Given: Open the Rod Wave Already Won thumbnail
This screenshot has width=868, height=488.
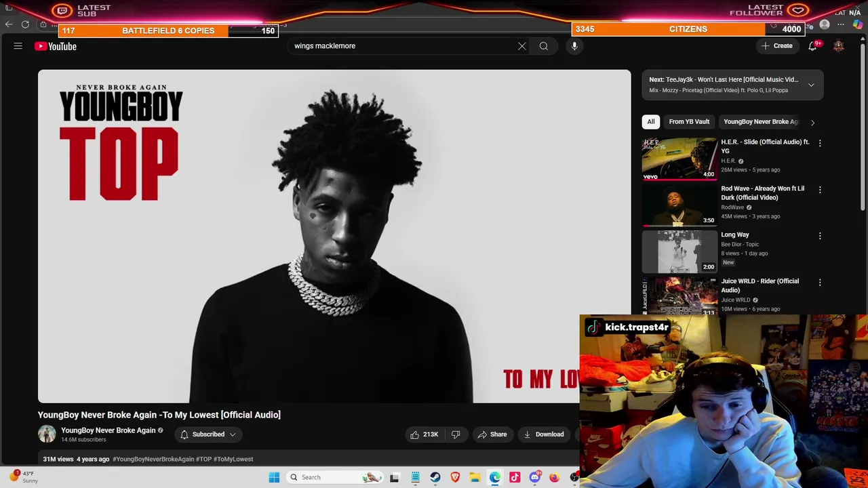Looking at the screenshot, I should coord(679,205).
